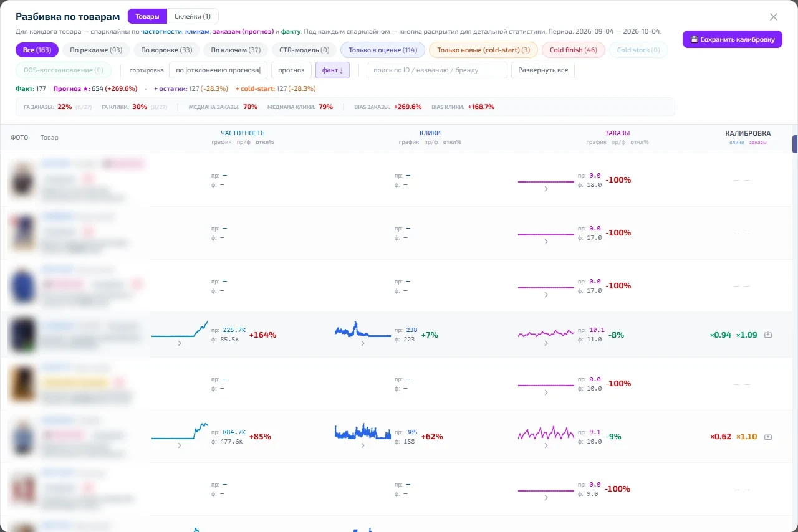Expand clicks sparkline details for +62% row

tap(363, 445)
